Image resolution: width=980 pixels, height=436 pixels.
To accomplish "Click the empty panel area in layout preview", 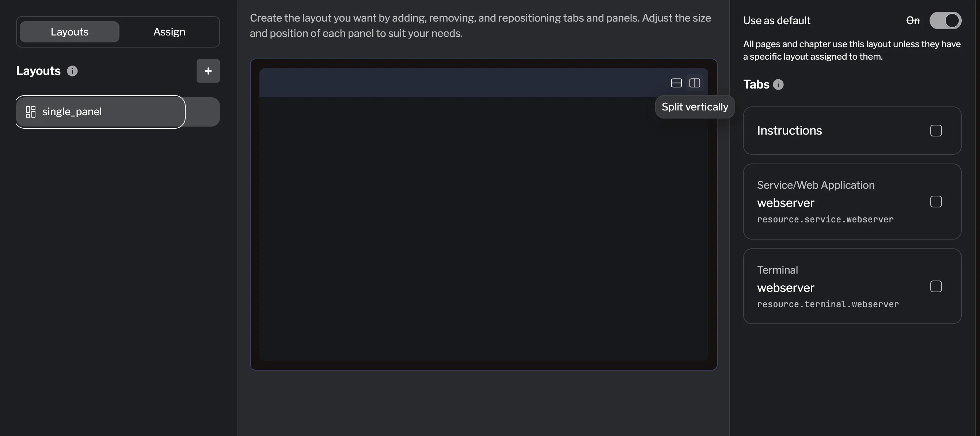I will 483,229.
